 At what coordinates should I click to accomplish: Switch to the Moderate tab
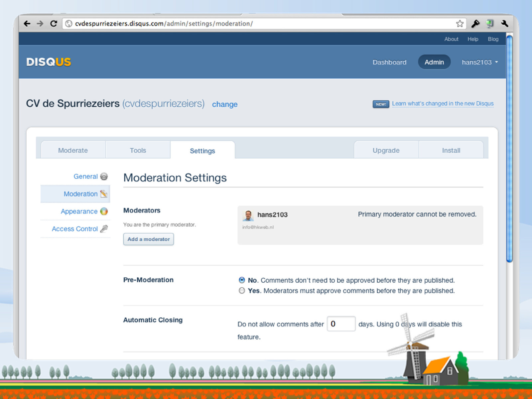[73, 150]
